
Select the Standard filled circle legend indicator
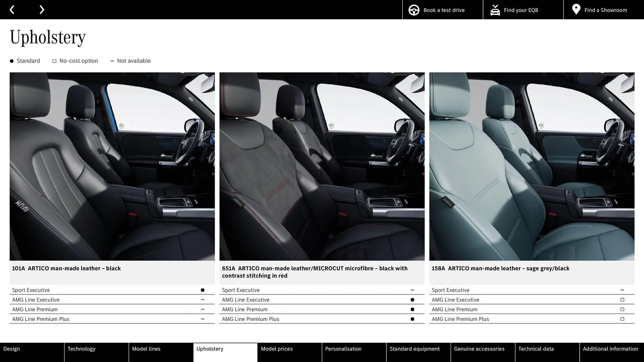(x=11, y=61)
